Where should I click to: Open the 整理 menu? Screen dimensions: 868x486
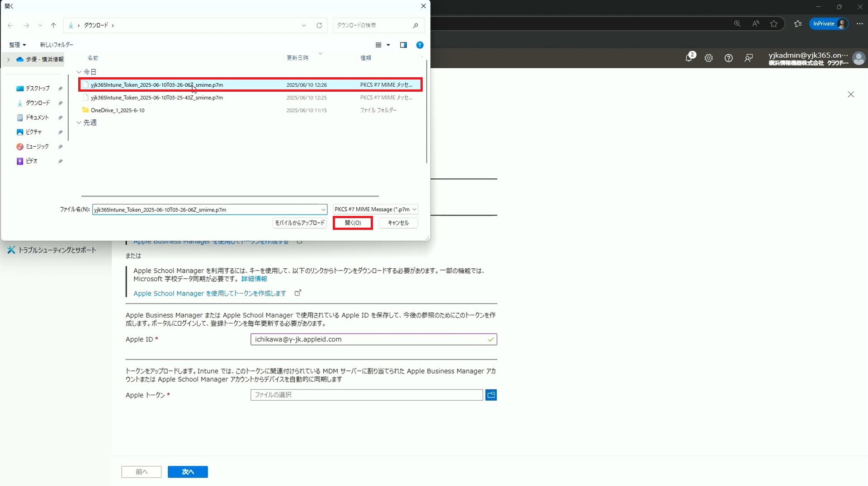click(18, 45)
